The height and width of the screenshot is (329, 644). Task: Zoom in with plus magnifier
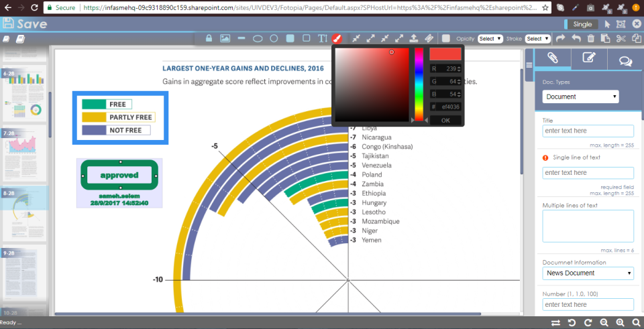pos(620,323)
